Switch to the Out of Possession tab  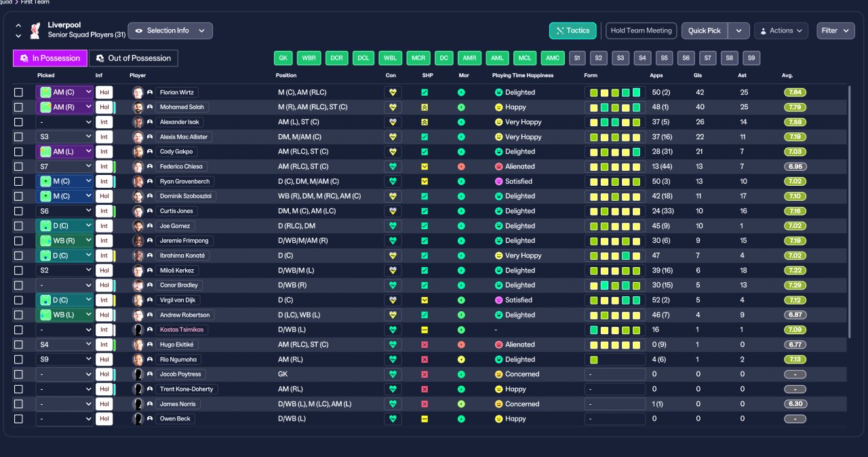tap(134, 58)
